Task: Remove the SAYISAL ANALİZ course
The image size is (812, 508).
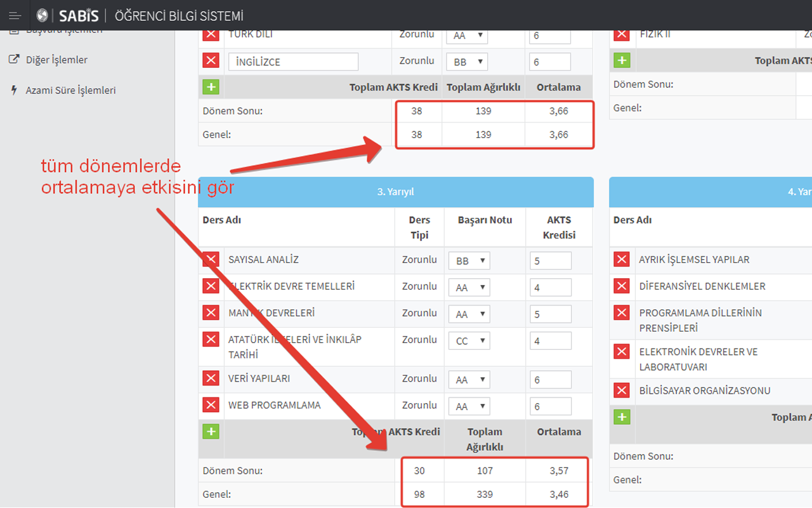Action: tap(211, 260)
